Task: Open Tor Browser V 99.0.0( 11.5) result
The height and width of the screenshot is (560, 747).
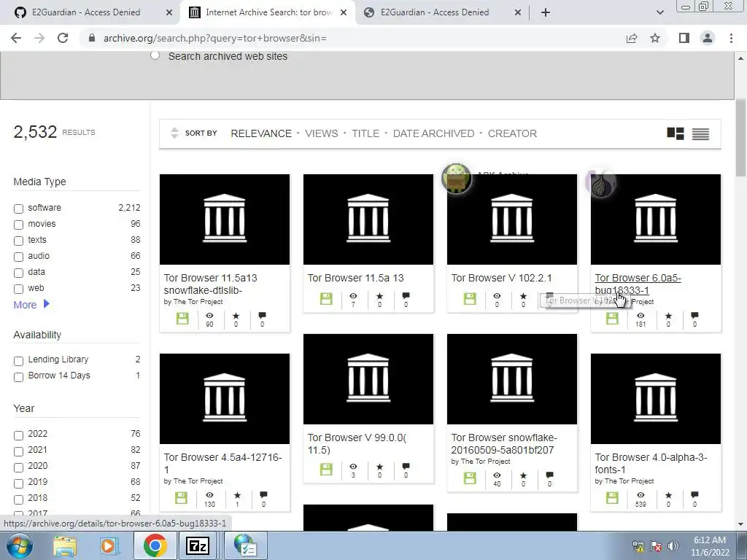Action: click(x=357, y=443)
